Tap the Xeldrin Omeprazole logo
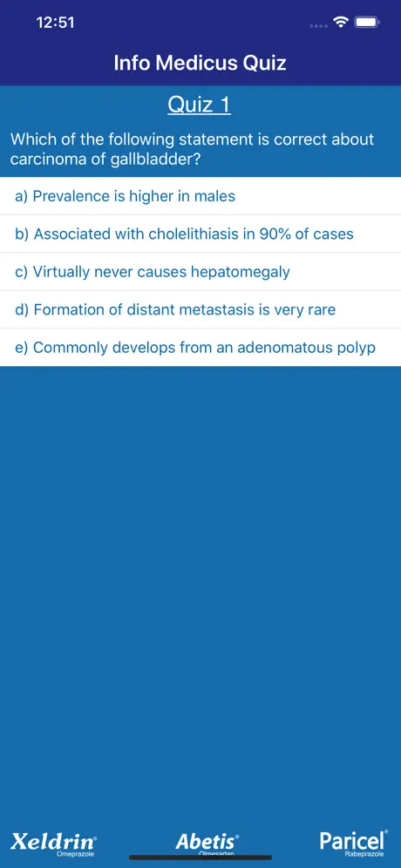 point(54,843)
